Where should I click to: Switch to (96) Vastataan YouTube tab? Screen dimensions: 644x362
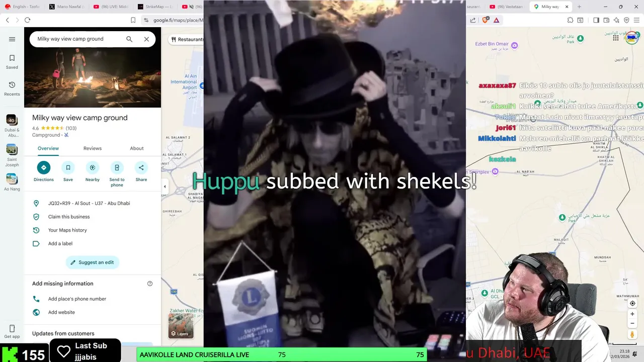pos(508,7)
